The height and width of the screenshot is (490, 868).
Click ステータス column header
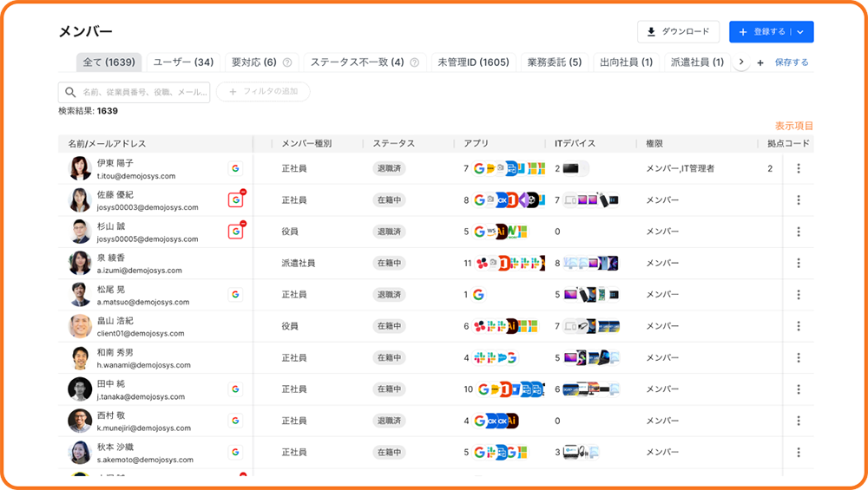(x=393, y=144)
